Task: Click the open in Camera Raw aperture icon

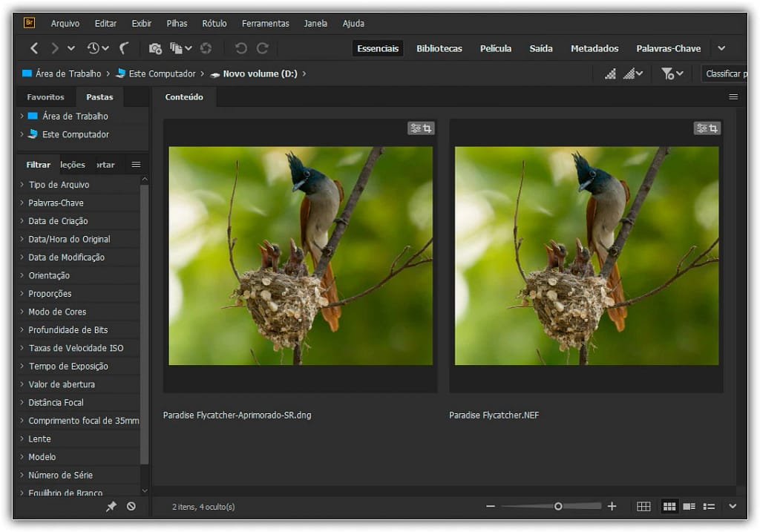Action: coord(206,48)
